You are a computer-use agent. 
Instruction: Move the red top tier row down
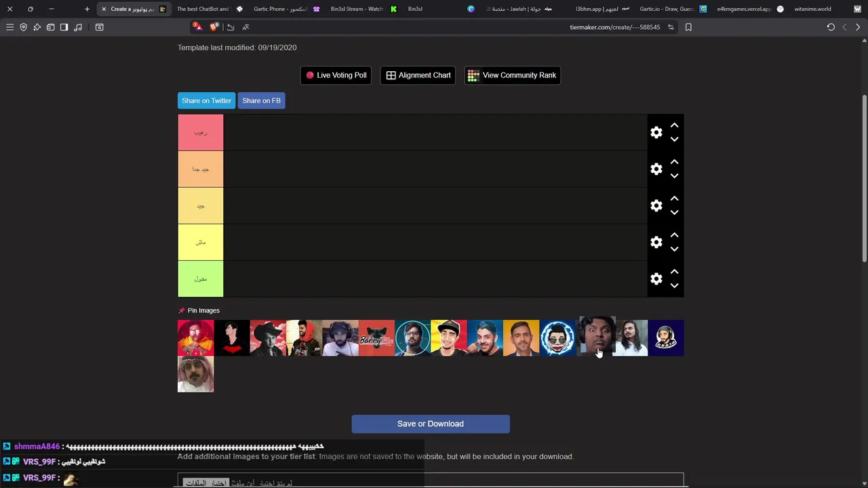pyautogui.click(x=674, y=140)
